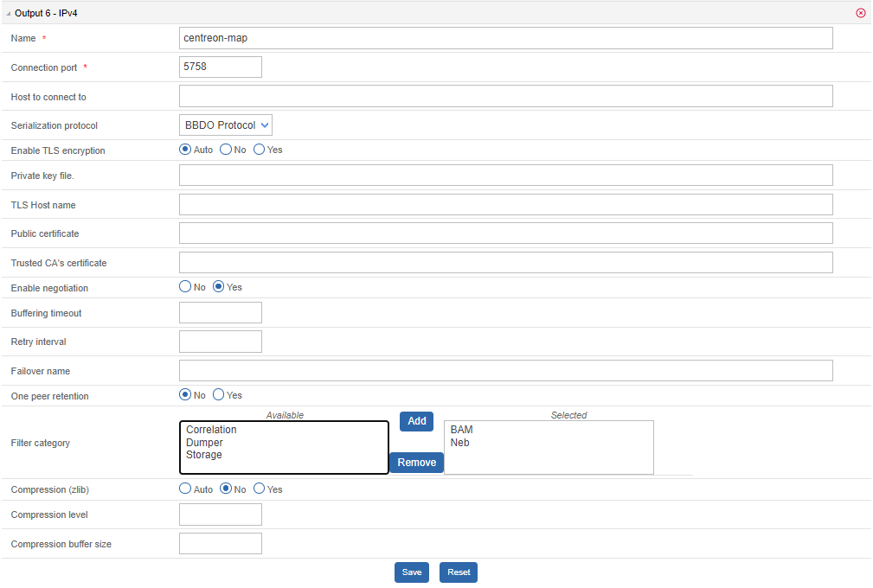Set zlib compression to Auto
This screenshot has width=873, height=588.
pos(185,489)
